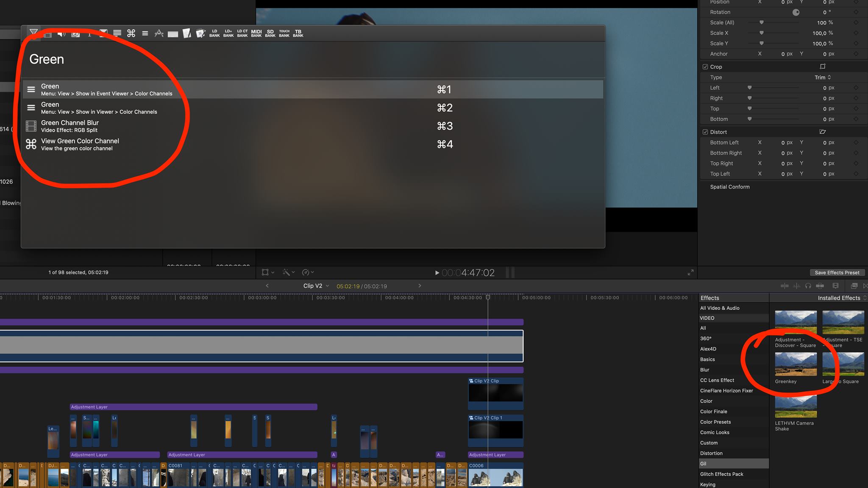Screen dimensions: 868x488
Task: Toggle viewer fullscreen expand arrows
Action: point(690,272)
